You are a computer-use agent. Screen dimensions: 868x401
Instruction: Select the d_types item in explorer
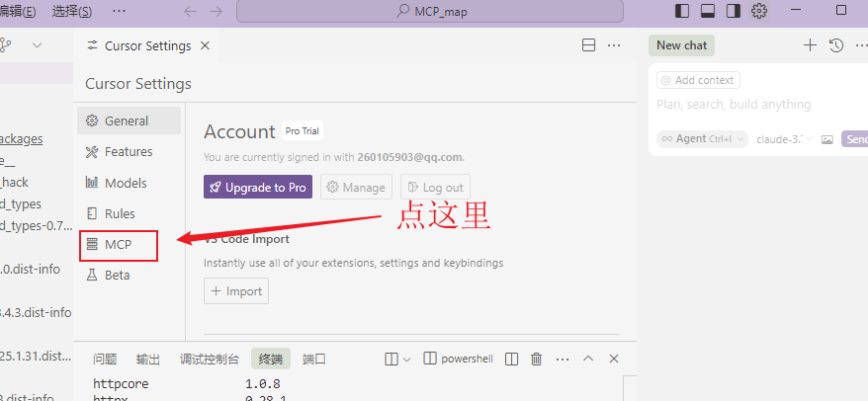point(21,203)
